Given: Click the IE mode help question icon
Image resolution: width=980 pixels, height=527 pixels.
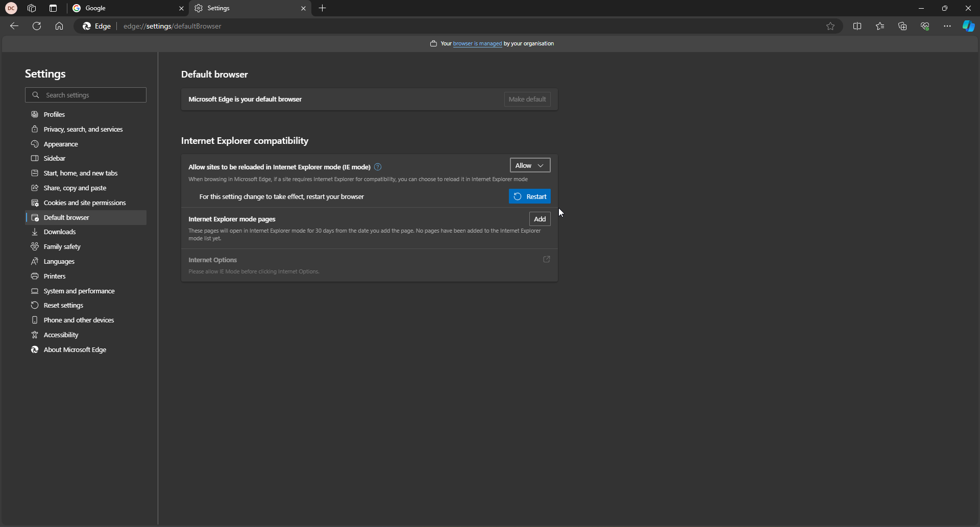Looking at the screenshot, I should [378, 167].
